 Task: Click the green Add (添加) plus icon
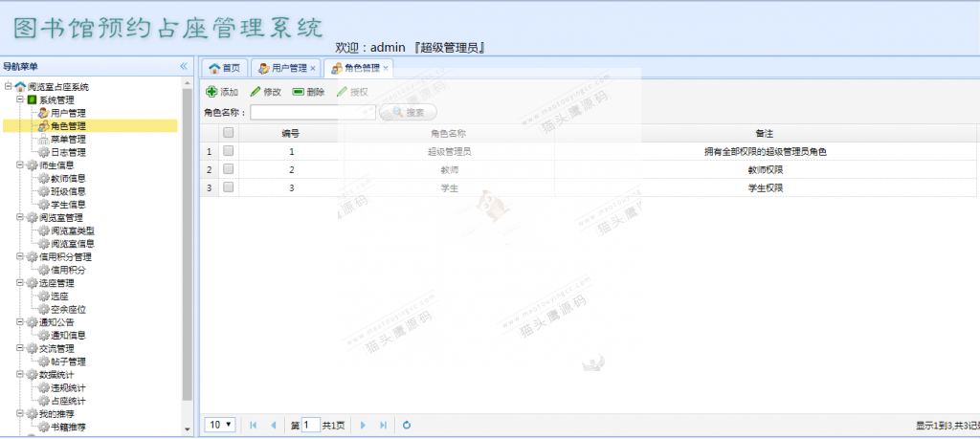(x=212, y=92)
